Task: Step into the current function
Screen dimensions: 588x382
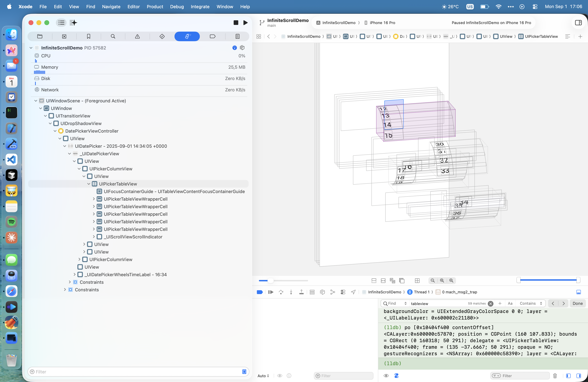Action: [x=291, y=292]
